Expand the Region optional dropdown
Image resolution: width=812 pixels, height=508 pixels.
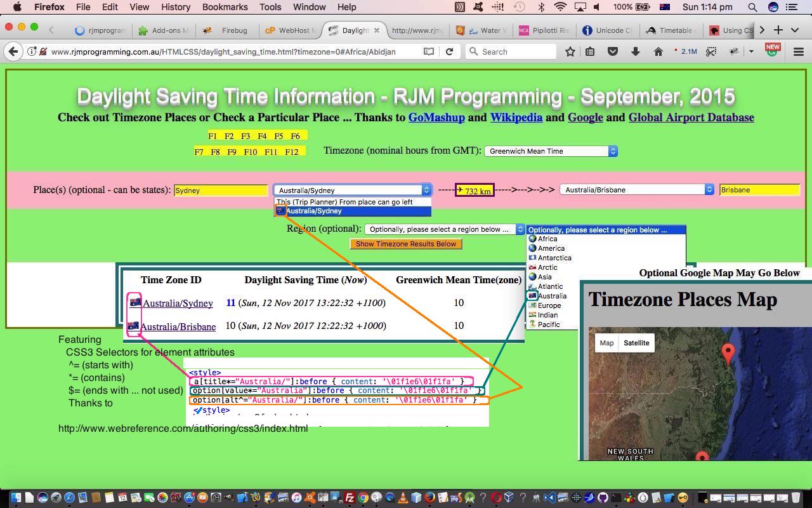(445, 229)
